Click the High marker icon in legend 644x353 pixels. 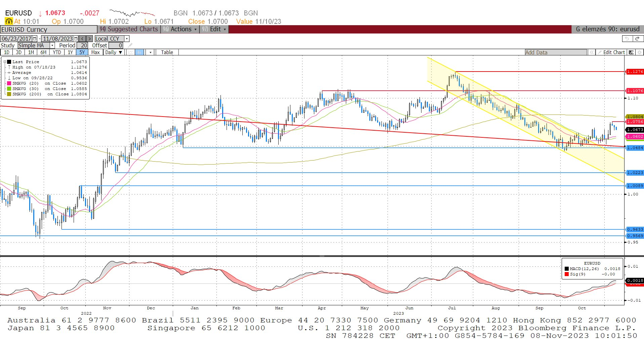(x=9, y=67)
